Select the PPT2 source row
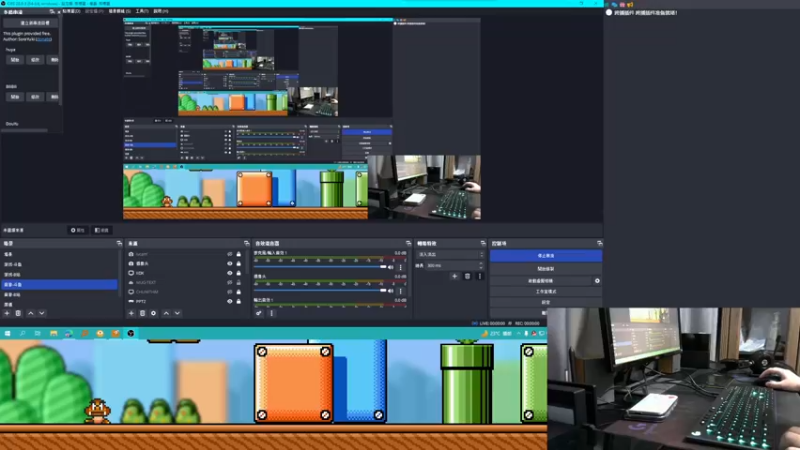800x450 pixels. tap(184, 302)
